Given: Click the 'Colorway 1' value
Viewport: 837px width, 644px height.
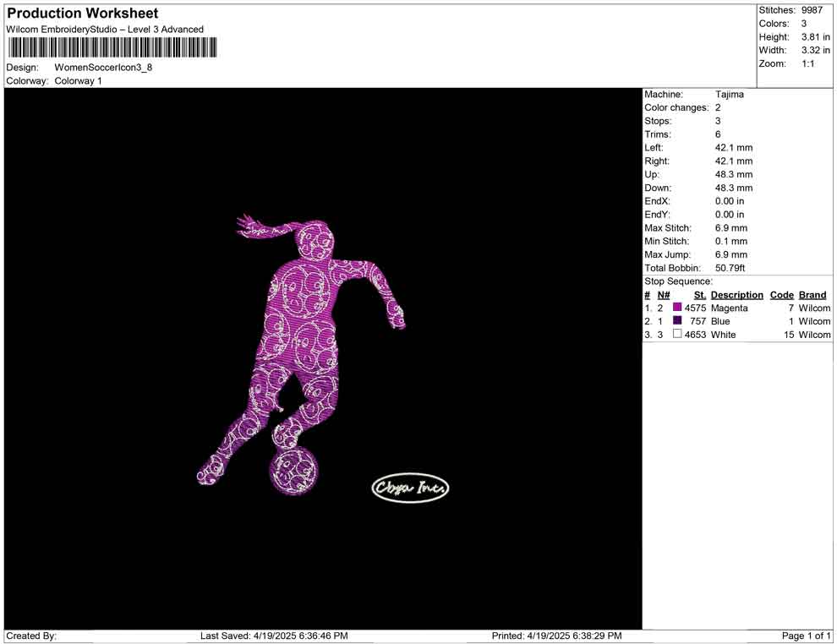Looking at the screenshot, I should click(x=78, y=81).
